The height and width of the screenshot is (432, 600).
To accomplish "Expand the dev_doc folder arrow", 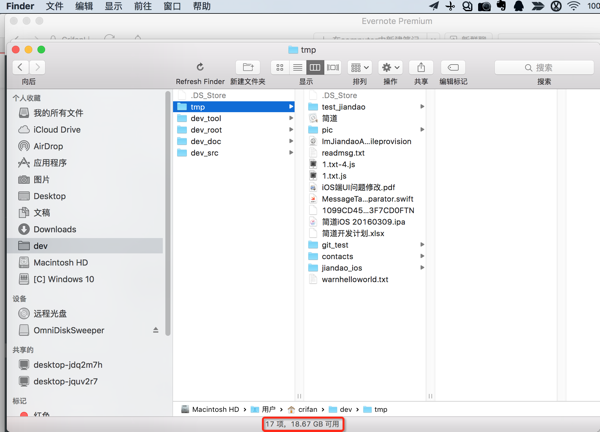I will click(291, 141).
